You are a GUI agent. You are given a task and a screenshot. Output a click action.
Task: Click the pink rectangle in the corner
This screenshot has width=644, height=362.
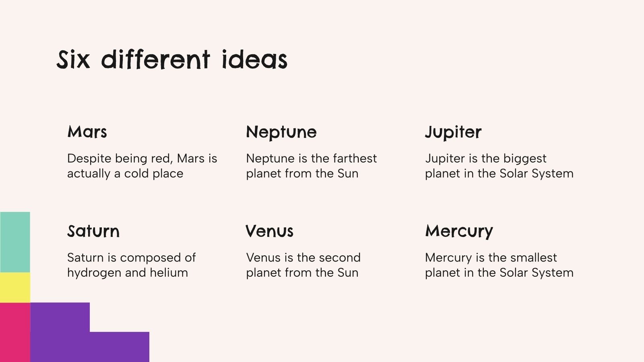tap(15, 332)
